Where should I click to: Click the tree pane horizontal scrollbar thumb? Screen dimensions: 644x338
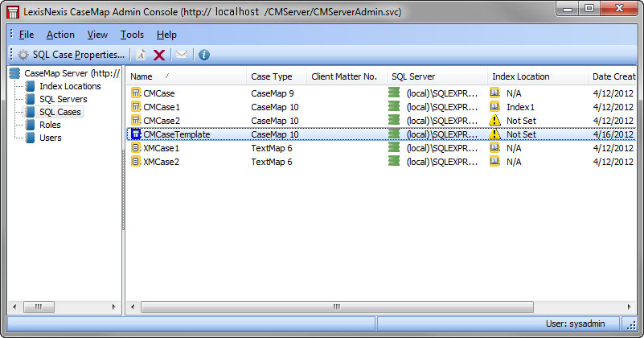pyautogui.click(x=39, y=307)
